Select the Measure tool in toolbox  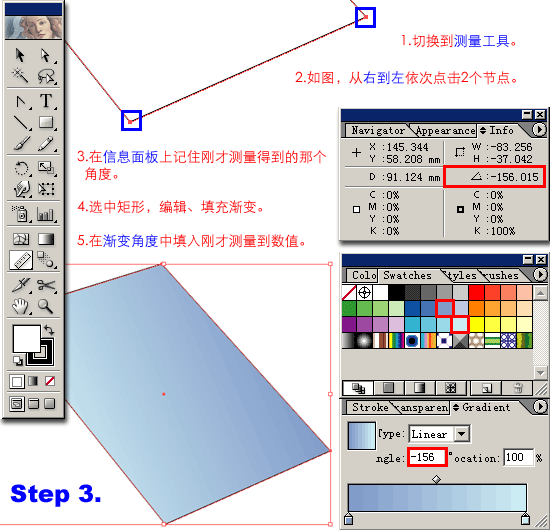(x=21, y=260)
